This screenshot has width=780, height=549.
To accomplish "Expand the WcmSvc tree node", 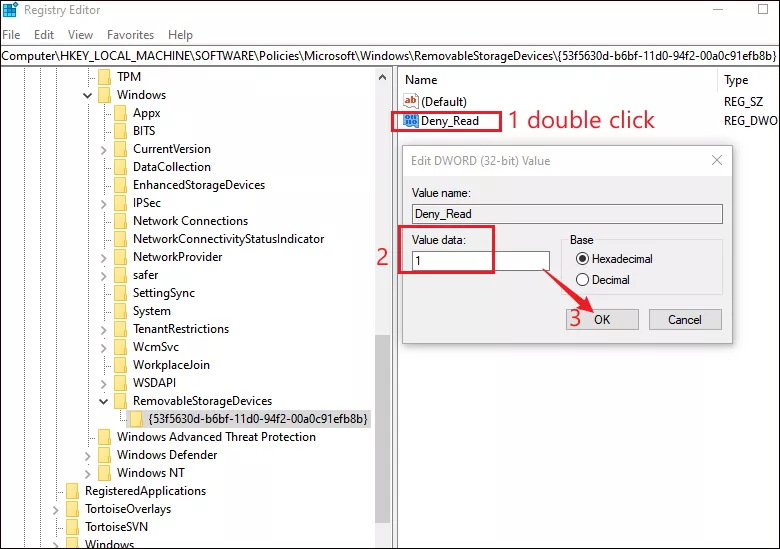I will [103, 347].
